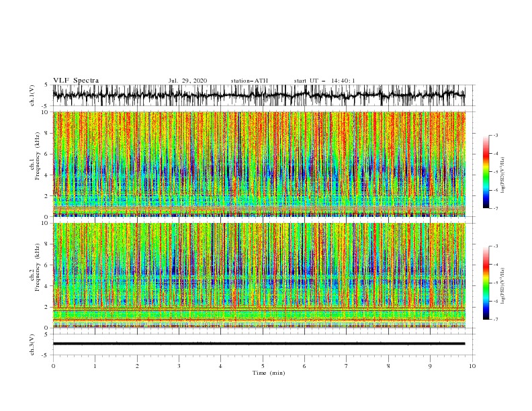The width and height of the screenshot is (532, 411).
Task: Click the "10" kHz tick of ch.1 spectrogram
Action: [x=45, y=112]
